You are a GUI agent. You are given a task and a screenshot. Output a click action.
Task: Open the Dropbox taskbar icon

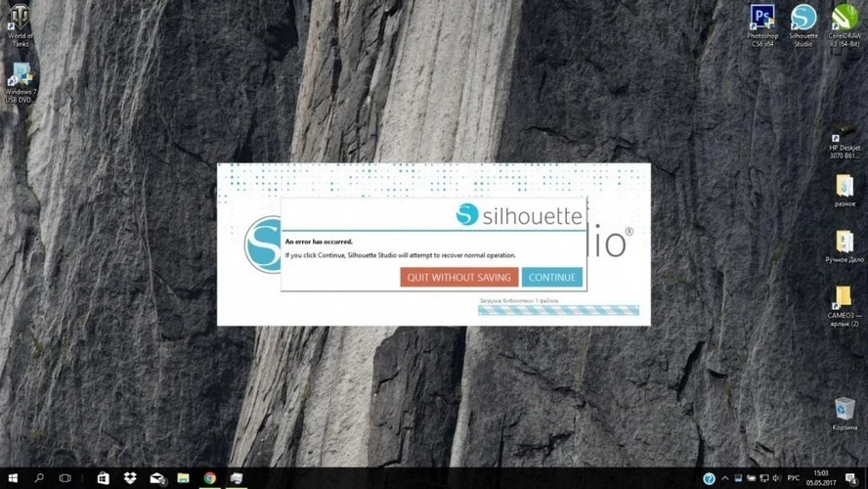tap(130, 478)
